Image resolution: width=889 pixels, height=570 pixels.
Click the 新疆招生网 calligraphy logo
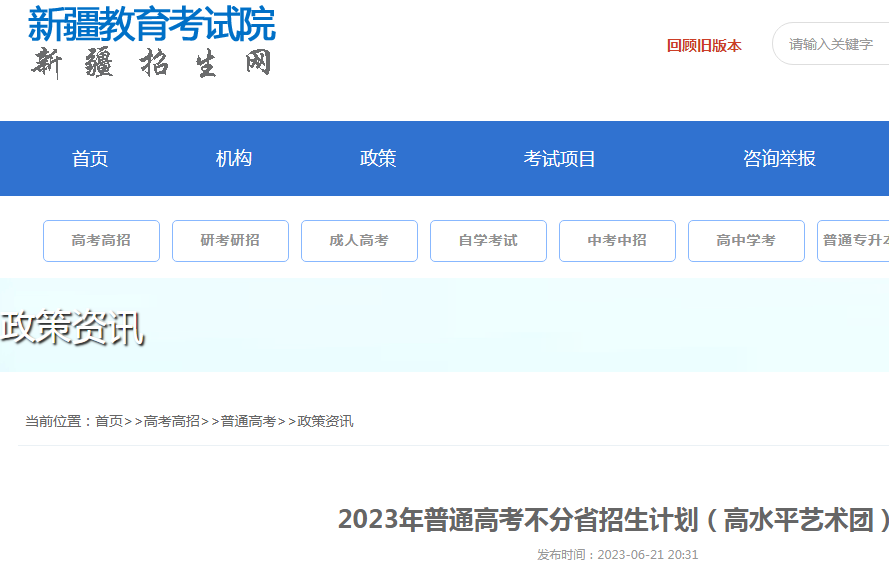(151, 62)
